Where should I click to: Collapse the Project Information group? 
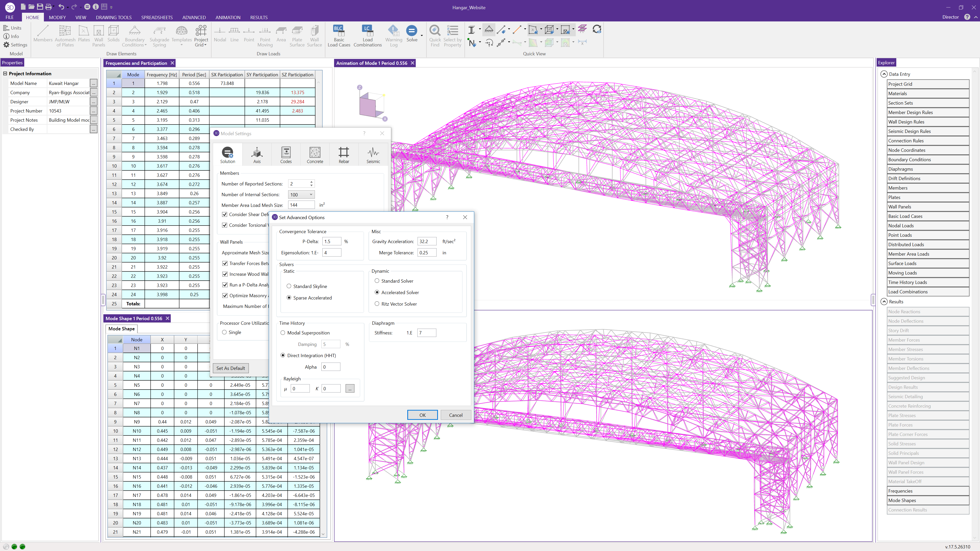click(x=5, y=73)
